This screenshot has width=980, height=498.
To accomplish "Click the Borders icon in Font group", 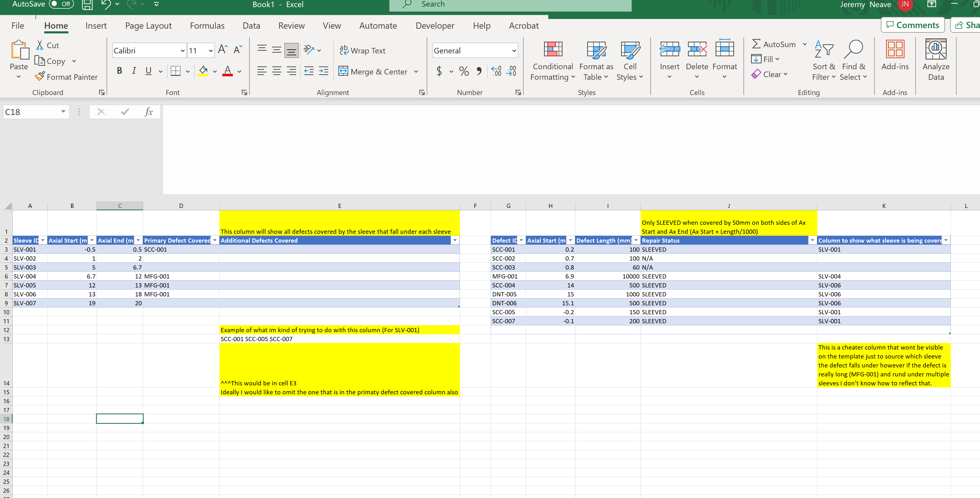I will [175, 71].
